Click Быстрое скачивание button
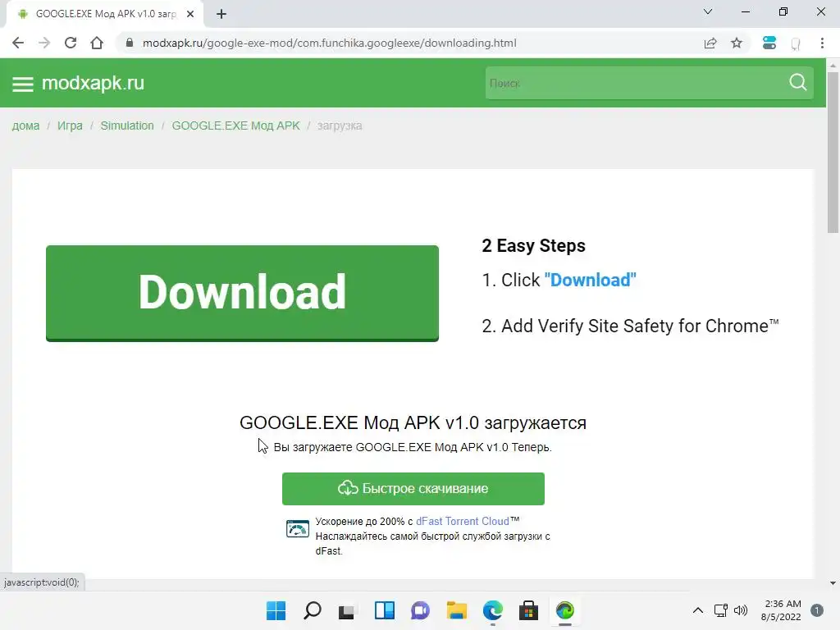Viewport: 840px width, 630px height. point(413,489)
